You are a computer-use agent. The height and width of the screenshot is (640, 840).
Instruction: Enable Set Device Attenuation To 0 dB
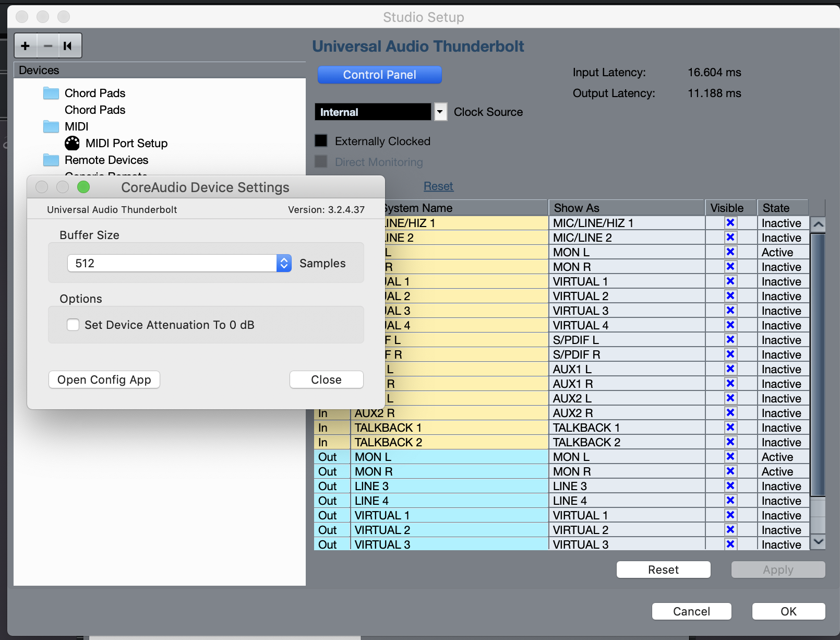click(x=73, y=325)
